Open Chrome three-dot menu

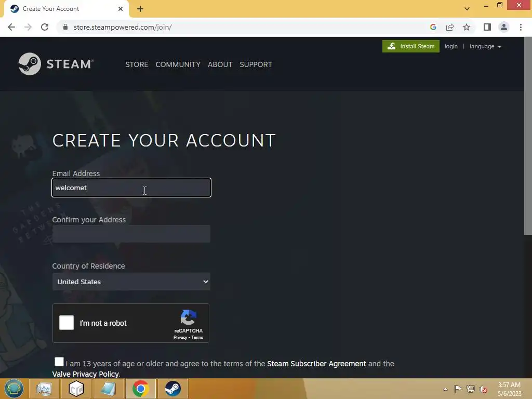point(521,27)
